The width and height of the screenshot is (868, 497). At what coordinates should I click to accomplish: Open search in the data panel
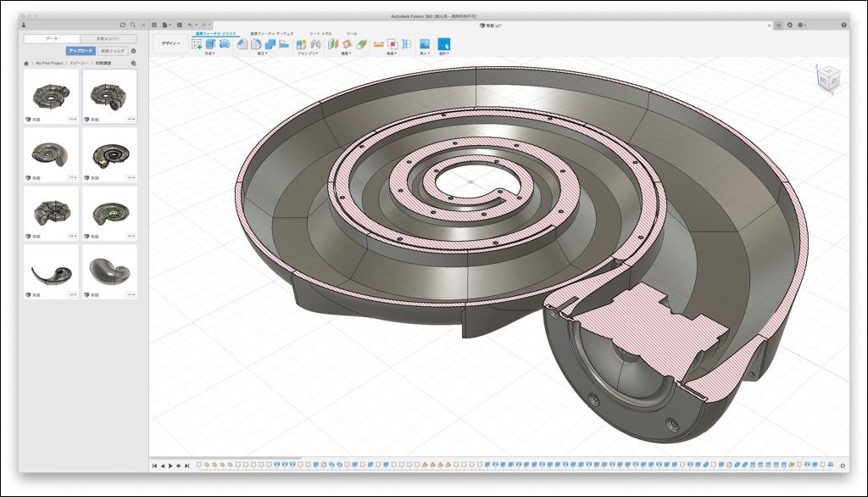click(133, 25)
